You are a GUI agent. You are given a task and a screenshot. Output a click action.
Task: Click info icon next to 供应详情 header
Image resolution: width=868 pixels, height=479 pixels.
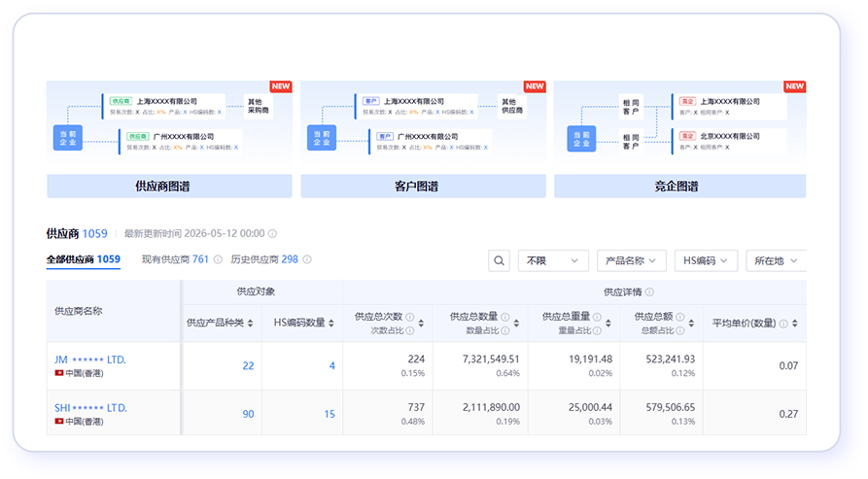tap(649, 291)
